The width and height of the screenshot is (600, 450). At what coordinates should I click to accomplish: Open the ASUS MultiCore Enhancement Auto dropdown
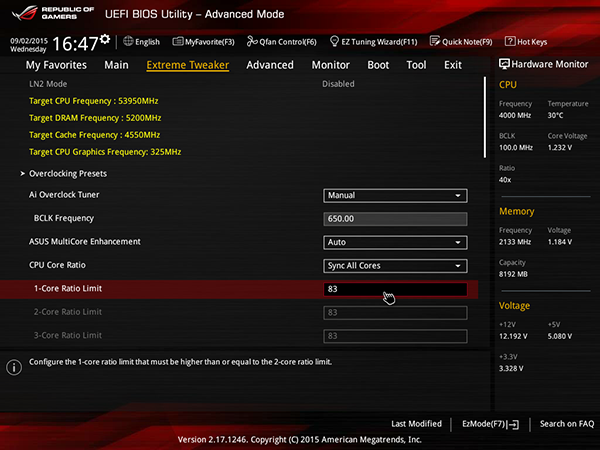click(395, 242)
